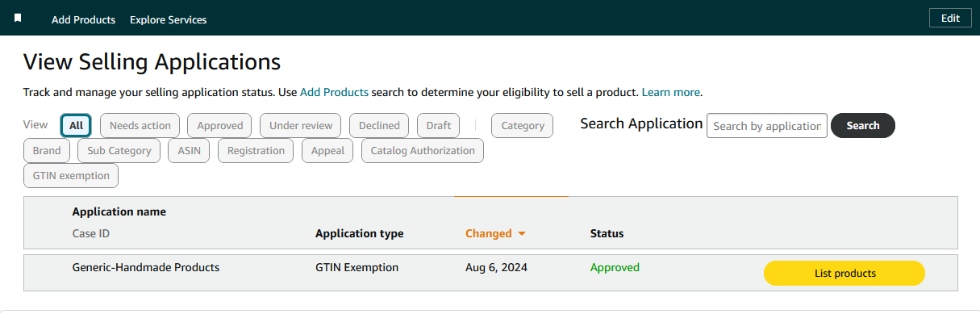Screen dimensions: 980x318
Task: Filter by GTIN exemption
Action: click(71, 175)
